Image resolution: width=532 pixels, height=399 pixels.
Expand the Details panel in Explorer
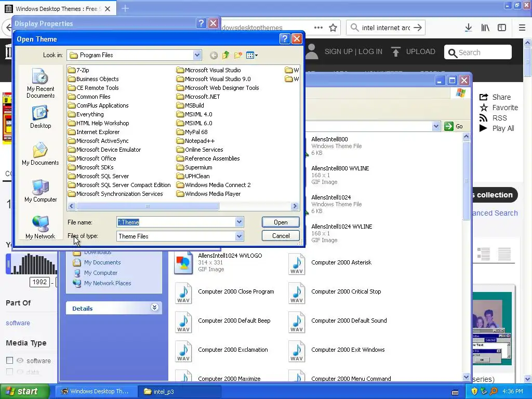click(154, 308)
